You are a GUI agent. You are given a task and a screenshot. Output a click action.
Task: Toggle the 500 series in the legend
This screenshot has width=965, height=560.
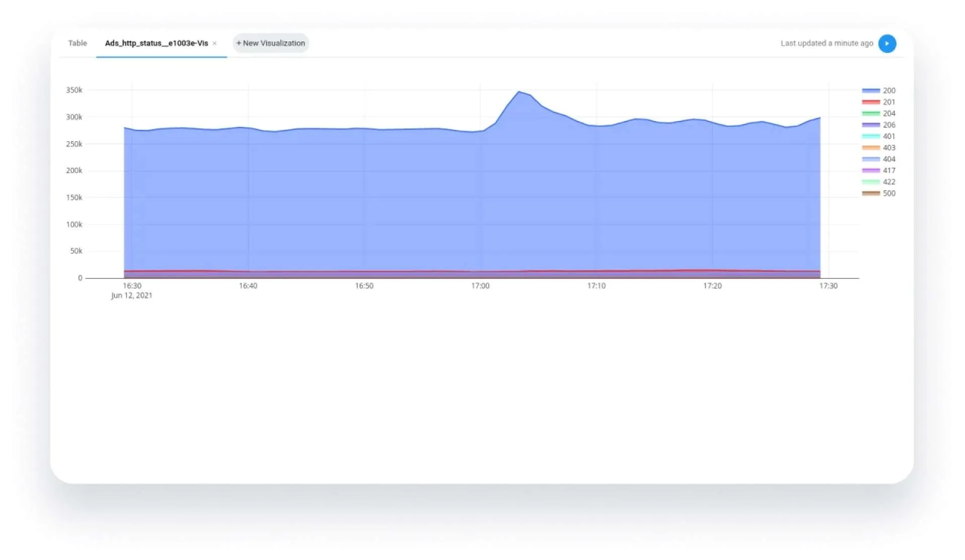(879, 193)
